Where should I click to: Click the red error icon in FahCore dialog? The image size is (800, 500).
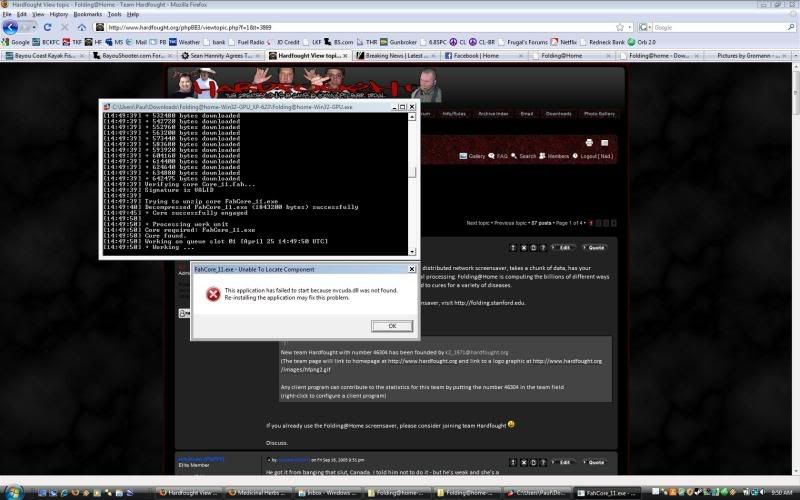[x=213, y=294]
